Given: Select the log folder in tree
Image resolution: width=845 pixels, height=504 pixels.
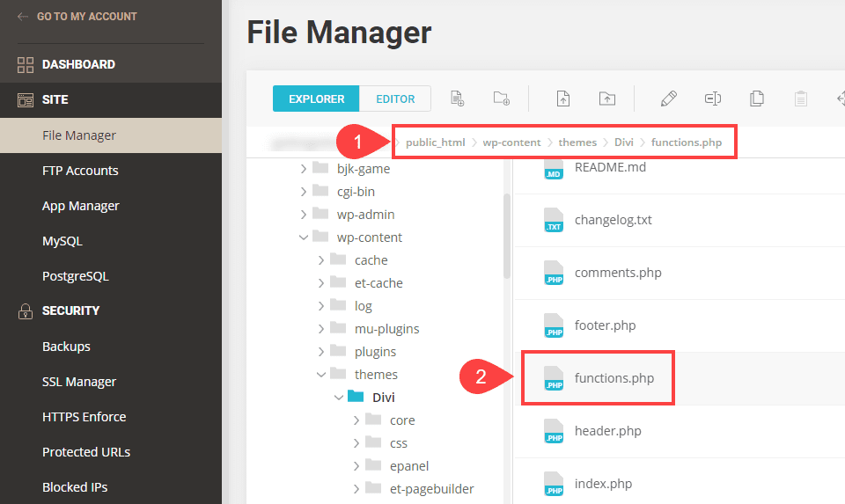Looking at the screenshot, I should click(x=364, y=306).
